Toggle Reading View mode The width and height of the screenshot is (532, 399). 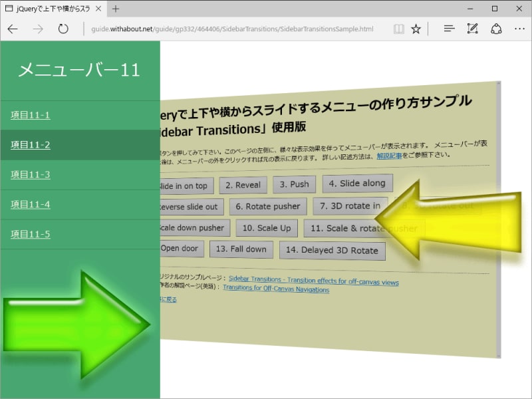point(398,29)
